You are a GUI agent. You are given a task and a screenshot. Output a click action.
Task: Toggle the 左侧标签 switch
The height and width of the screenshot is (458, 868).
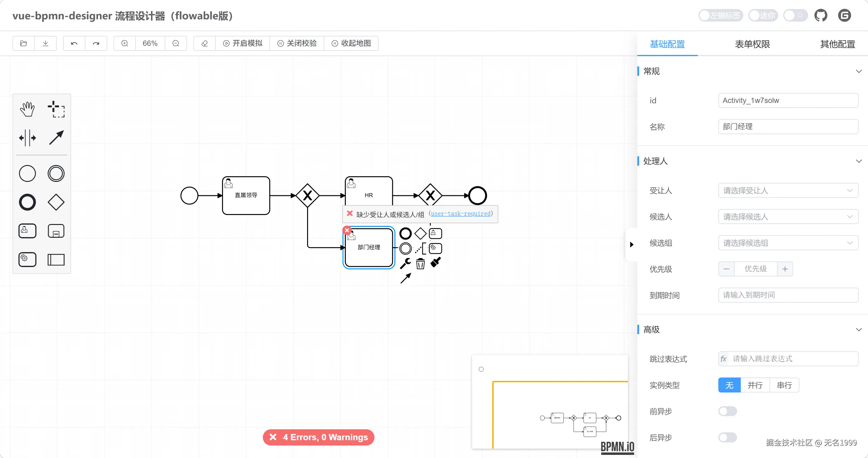pyautogui.click(x=721, y=16)
